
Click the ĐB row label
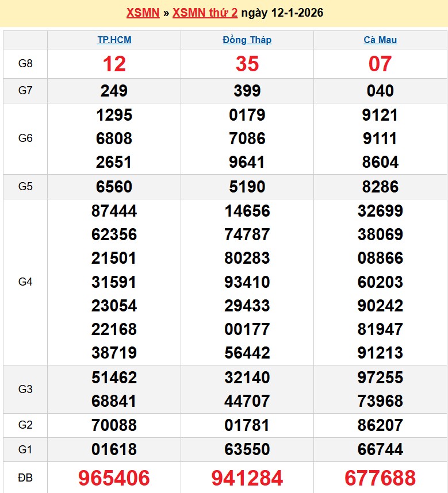[25, 477]
